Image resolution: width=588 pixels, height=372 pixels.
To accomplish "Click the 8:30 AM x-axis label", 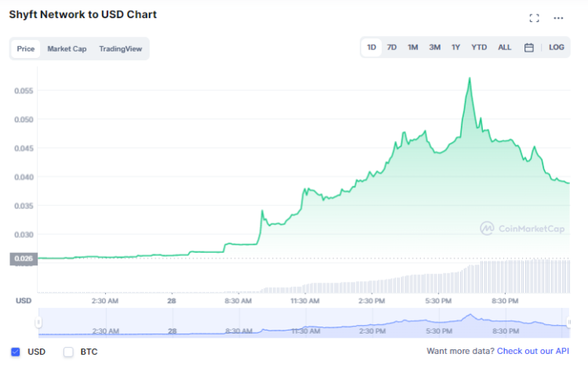I will click(238, 301).
